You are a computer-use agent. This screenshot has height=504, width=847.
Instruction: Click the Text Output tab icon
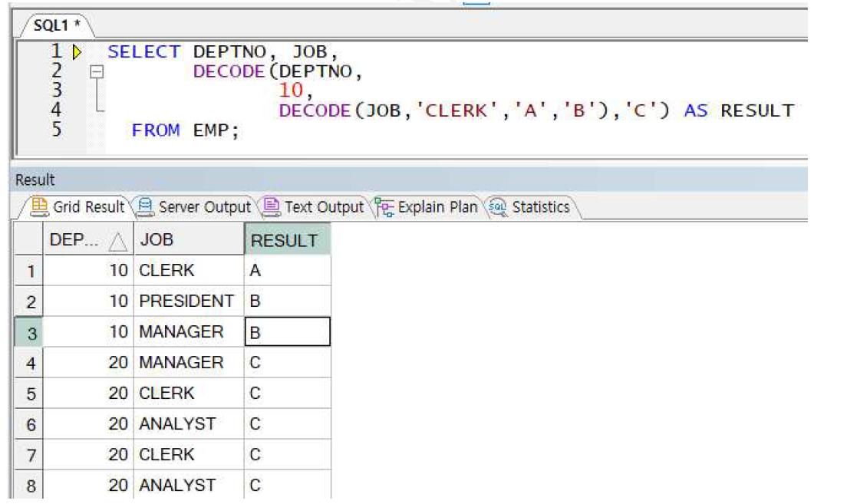pos(271,207)
